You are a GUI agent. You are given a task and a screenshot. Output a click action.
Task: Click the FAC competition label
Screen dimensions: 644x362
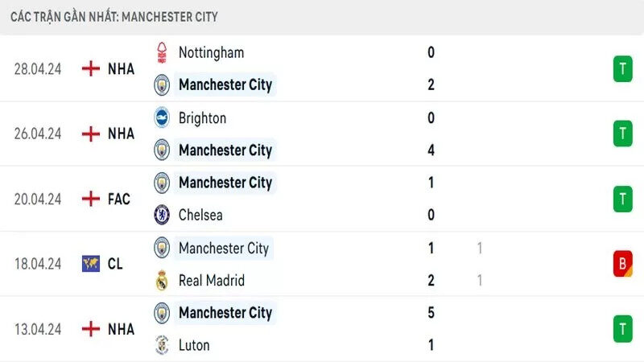(119, 199)
